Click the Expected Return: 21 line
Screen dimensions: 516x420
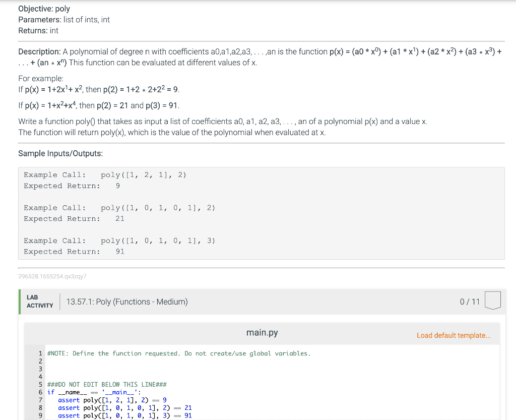pyautogui.click(x=73, y=218)
